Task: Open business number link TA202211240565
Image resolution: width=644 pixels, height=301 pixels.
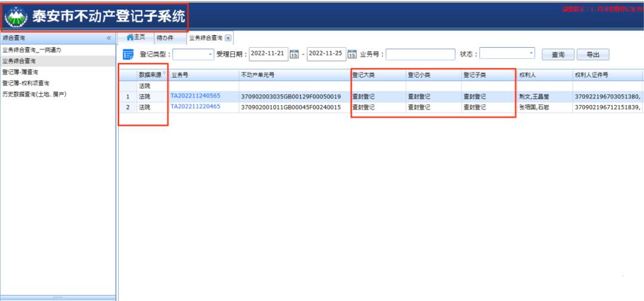Action: point(196,96)
